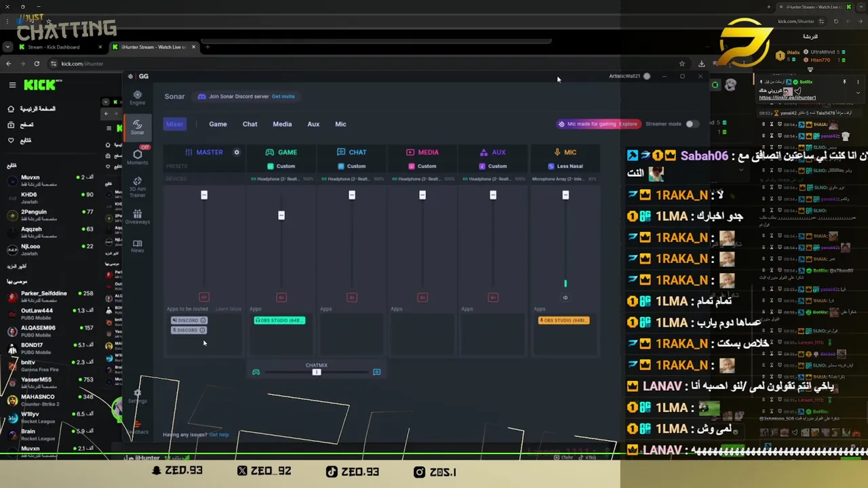
Task: Open GG Settings gear in sidebar
Action: click(138, 395)
